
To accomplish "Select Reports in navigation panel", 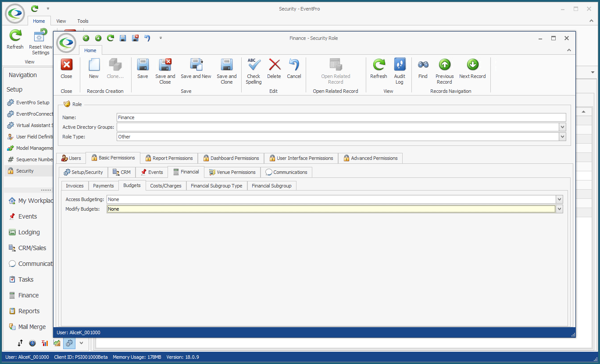I will pyautogui.click(x=29, y=311).
